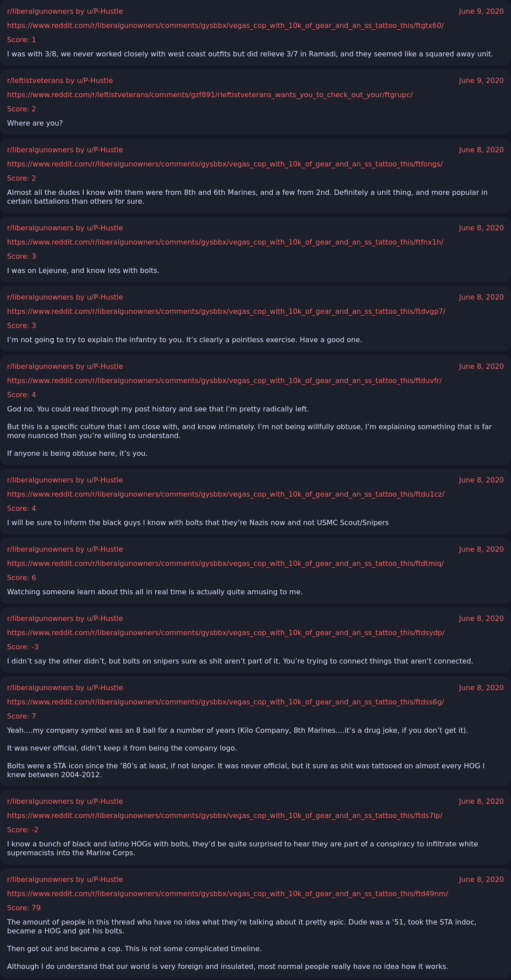Open the comment link ending ftdsydp
Image resolution: width=511 pixels, height=980 pixels.
click(225, 632)
